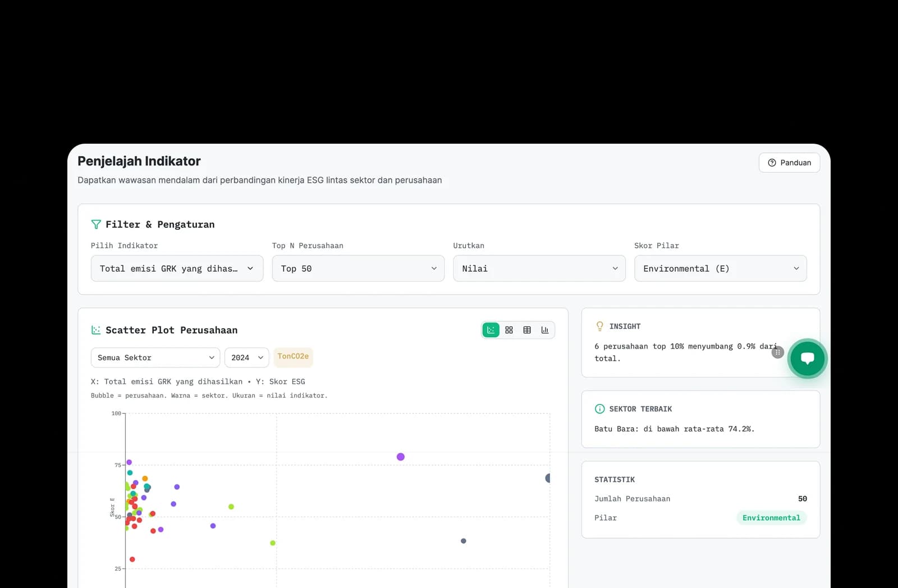The height and width of the screenshot is (588, 898).
Task: Click the Urutkan label
Action: (x=469, y=246)
